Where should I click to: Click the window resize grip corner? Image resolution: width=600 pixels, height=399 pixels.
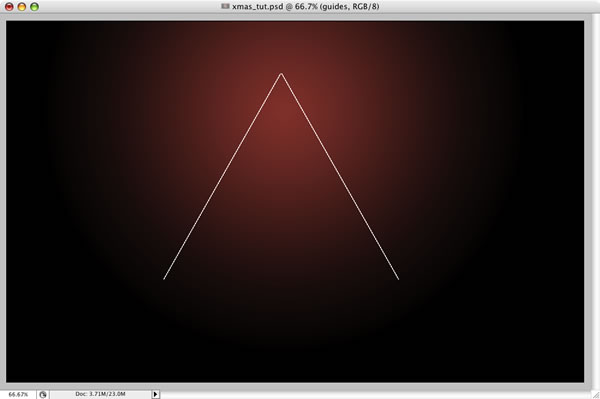(595, 394)
